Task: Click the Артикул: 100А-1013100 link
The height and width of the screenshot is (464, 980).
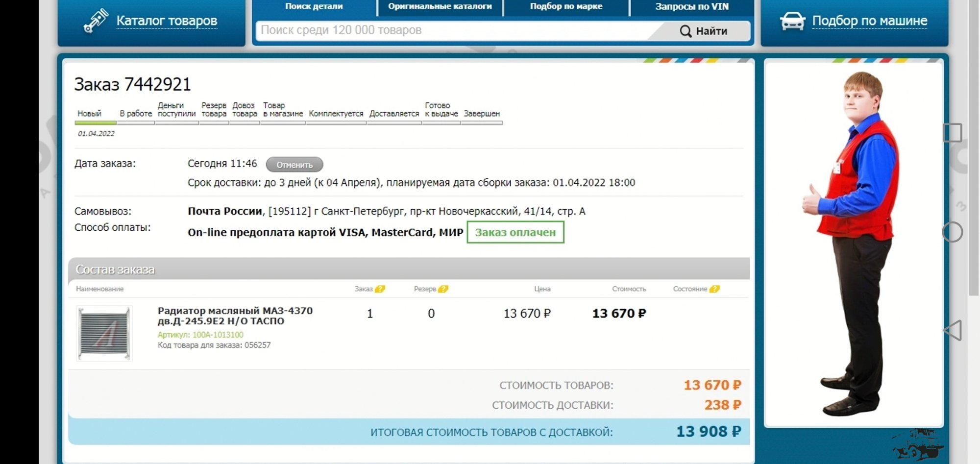Action: click(x=200, y=335)
